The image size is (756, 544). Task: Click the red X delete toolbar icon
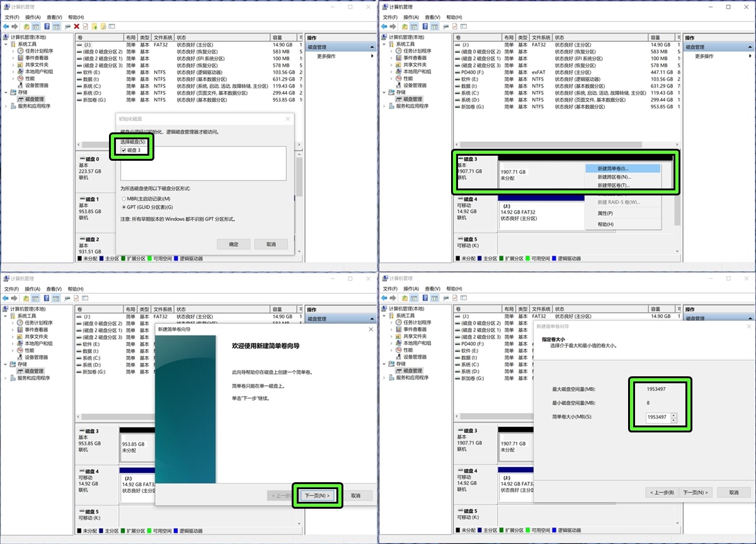tap(76, 26)
